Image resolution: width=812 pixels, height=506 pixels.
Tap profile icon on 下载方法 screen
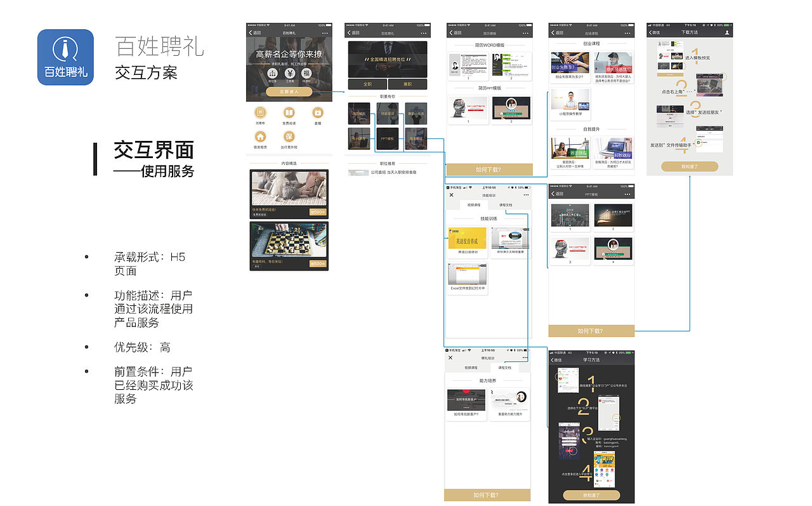pyautogui.click(x=727, y=32)
